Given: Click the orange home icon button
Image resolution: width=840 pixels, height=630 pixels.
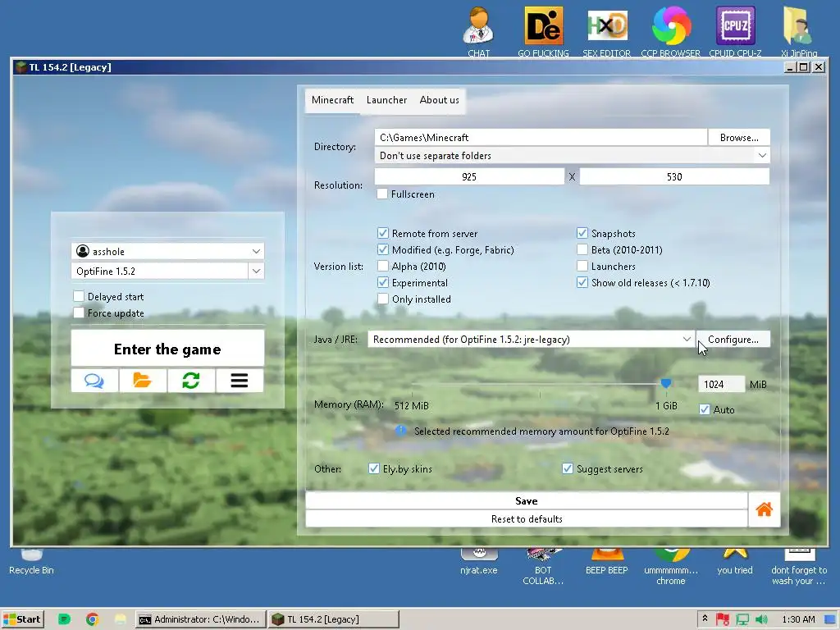Looking at the screenshot, I should (x=764, y=509).
